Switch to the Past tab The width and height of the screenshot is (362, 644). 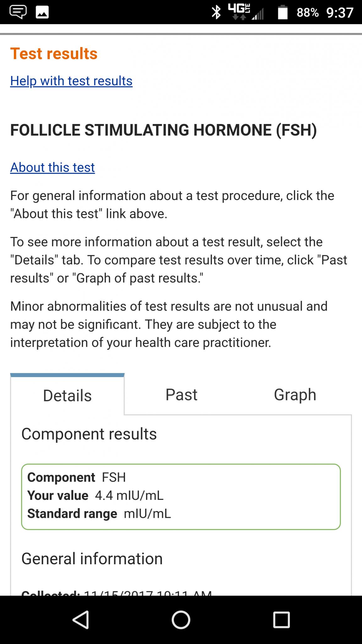pyautogui.click(x=181, y=395)
